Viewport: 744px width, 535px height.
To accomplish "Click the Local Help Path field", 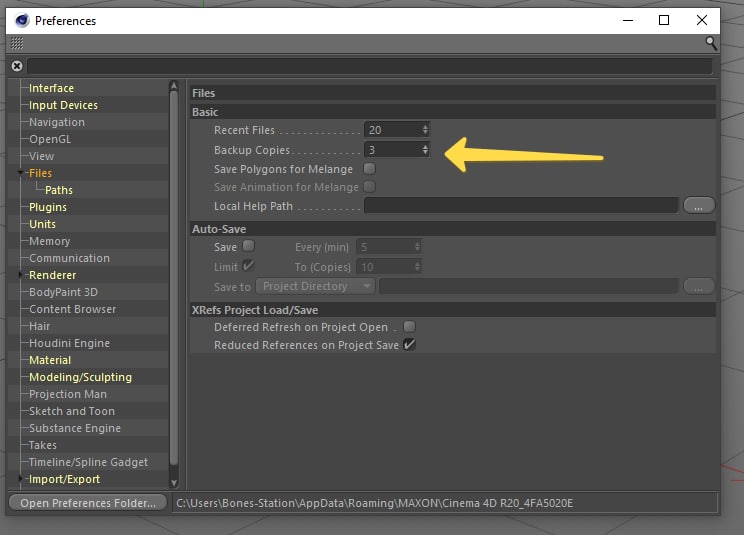I will point(521,205).
